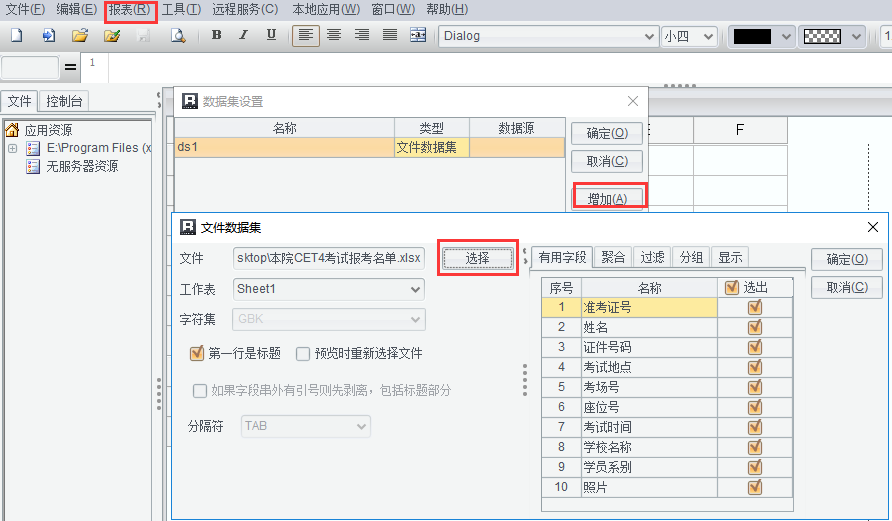Expand the E:\Program Files tree node
Image resolution: width=892 pixels, height=521 pixels.
point(13,148)
